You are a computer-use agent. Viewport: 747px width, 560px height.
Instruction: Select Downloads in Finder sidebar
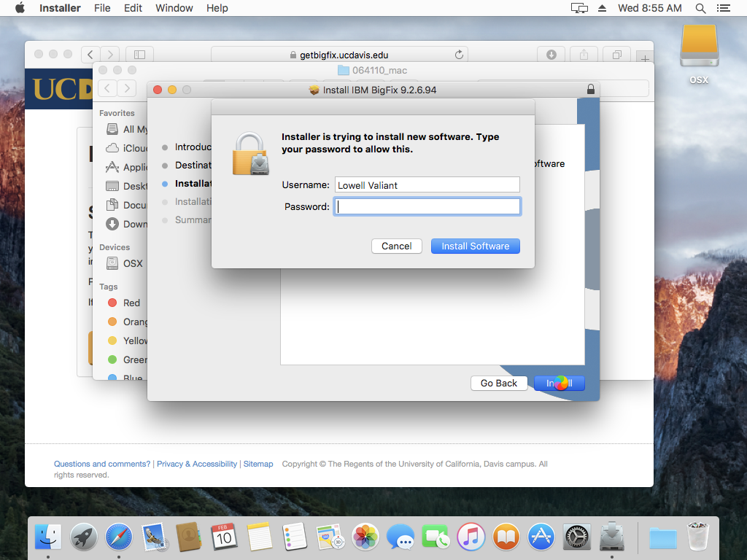click(x=127, y=225)
